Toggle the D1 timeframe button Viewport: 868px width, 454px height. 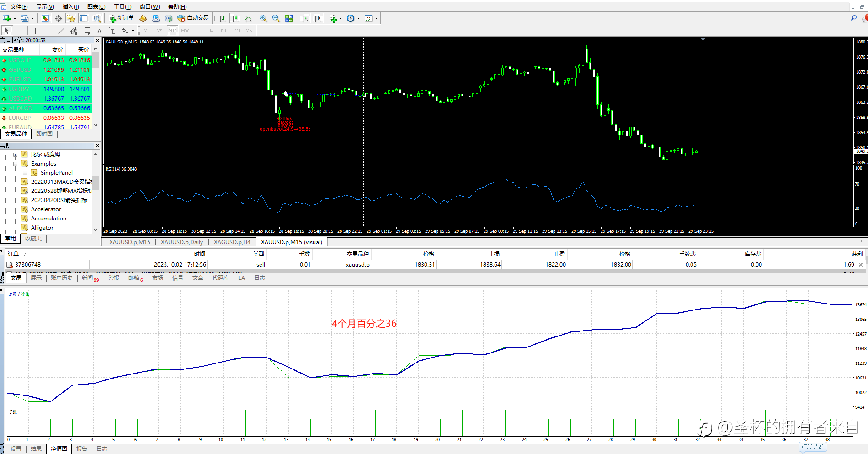point(224,31)
